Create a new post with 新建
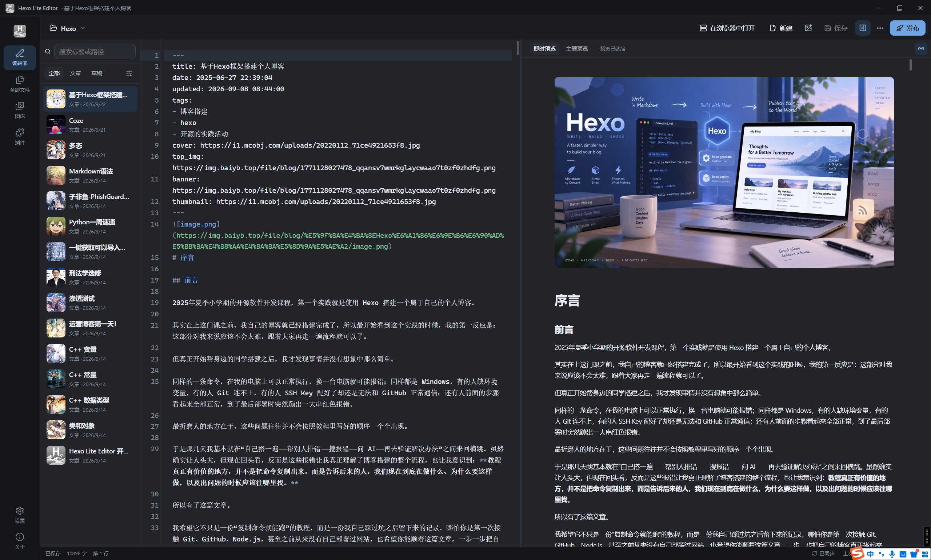The image size is (931, 560). pos(781,28)
